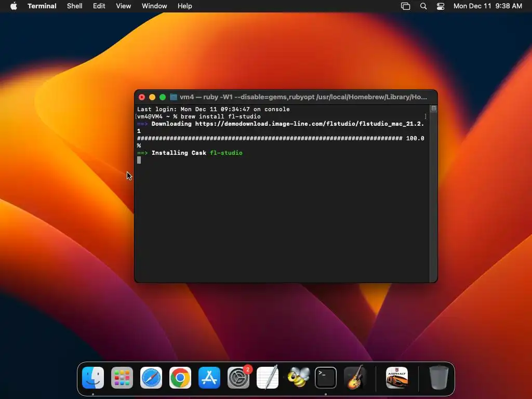Click the hash-mark download progress bar
The height and width of the screenshot is (399, 532).
[270, 138]
